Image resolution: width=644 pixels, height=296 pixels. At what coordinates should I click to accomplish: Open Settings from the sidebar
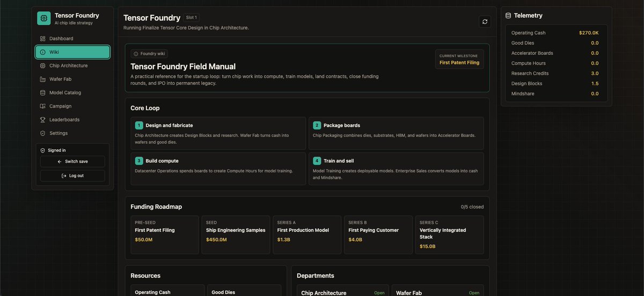[72, 133]
